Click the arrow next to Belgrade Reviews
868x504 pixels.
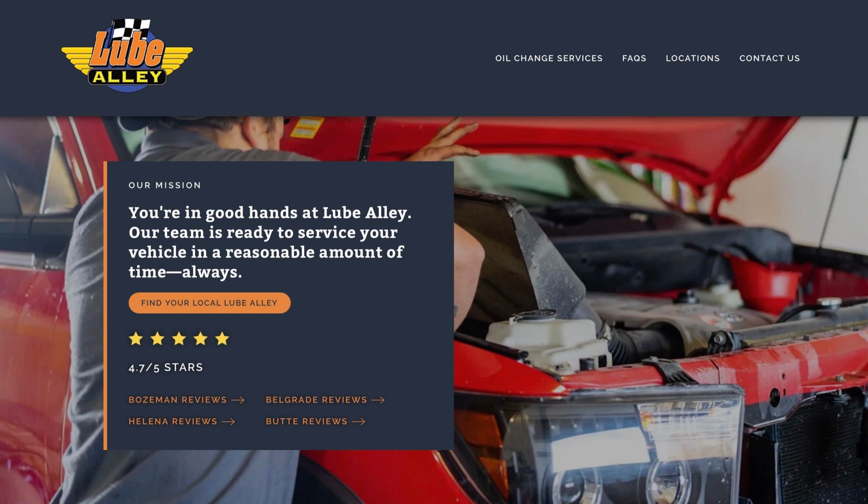pyautogui.click(x=378, y=400)
